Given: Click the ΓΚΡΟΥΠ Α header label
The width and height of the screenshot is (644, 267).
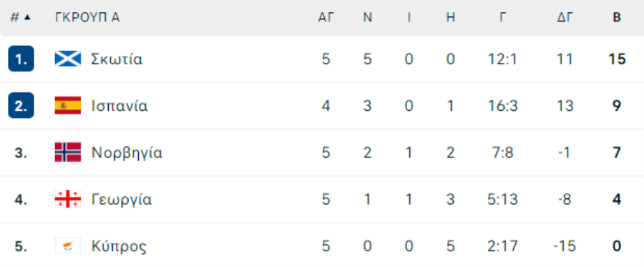Looking at the screenshot, I should coord(87,17).
